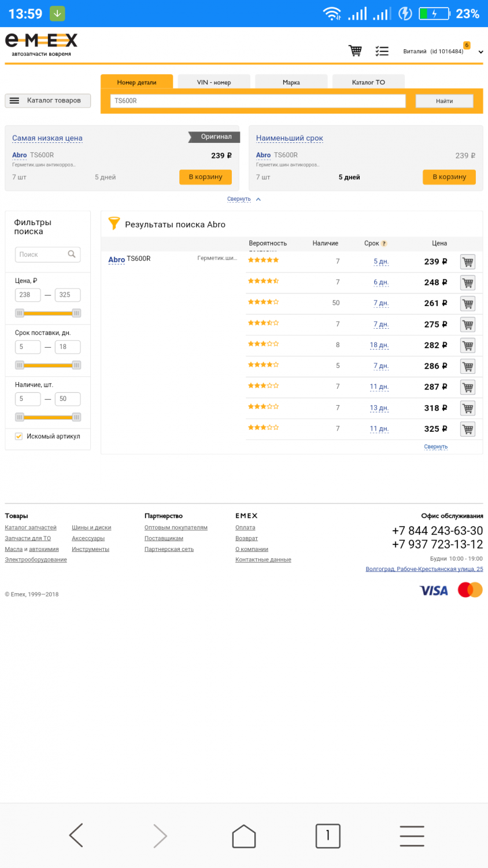Click funnel filter icon in results header
Screen dimensions: 488x868
click(114, 223)
